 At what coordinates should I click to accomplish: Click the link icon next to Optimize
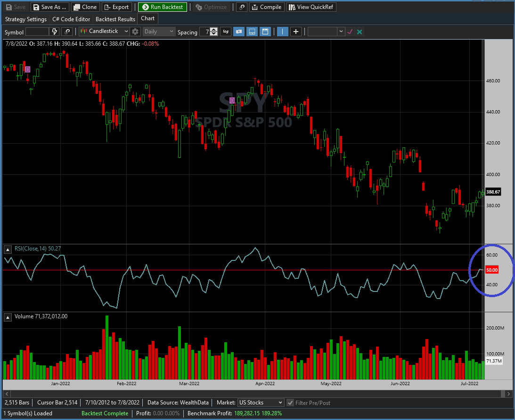241,7
